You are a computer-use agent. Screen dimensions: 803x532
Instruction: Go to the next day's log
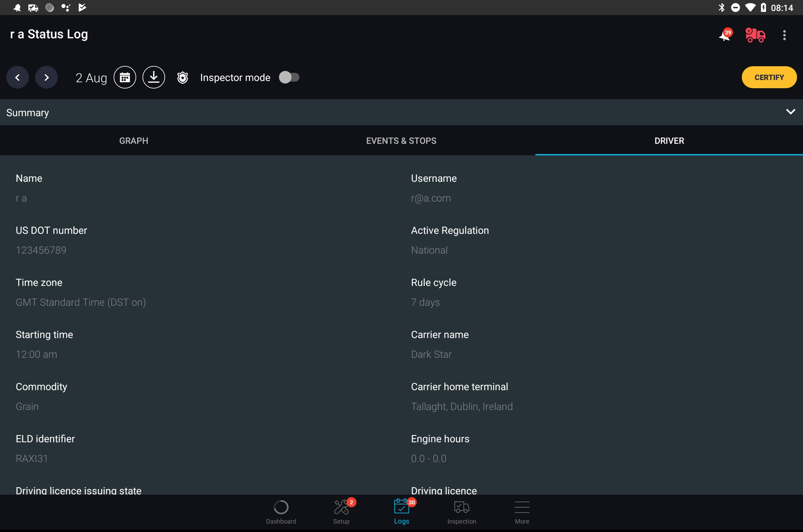point(46,77)
